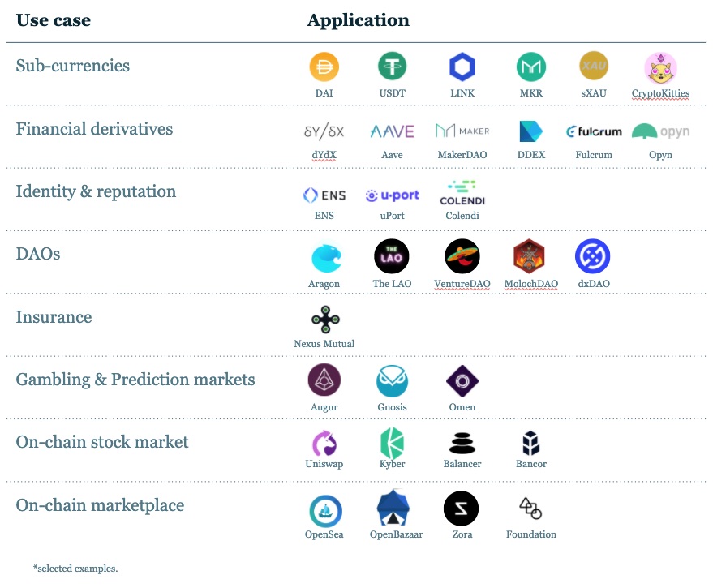Screen dimensions: 713x588
Task: Click the Financial derivatives row label
Action: [94, 129]
